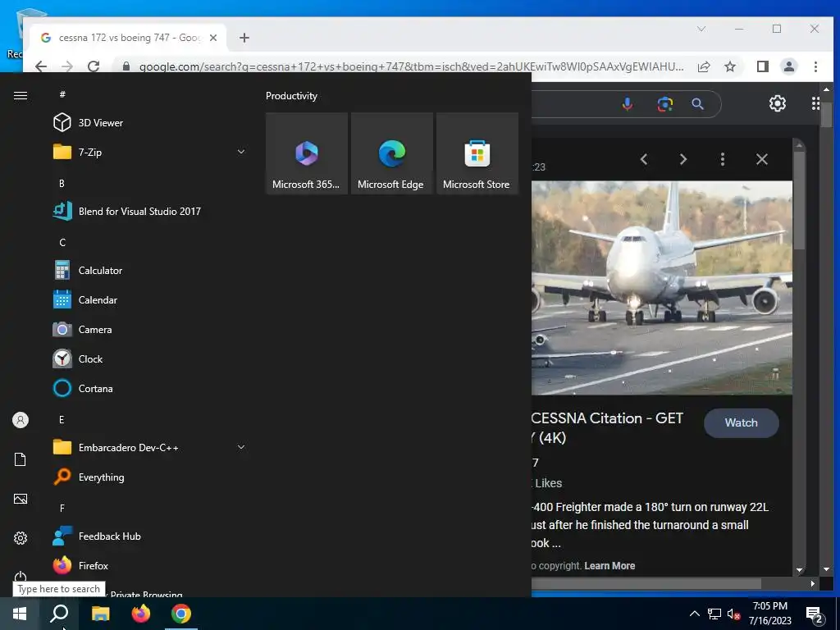The height and width of the screenshot is (630, 840).
Task: Show the previous image in preview
Action: [x=644, y=159]
